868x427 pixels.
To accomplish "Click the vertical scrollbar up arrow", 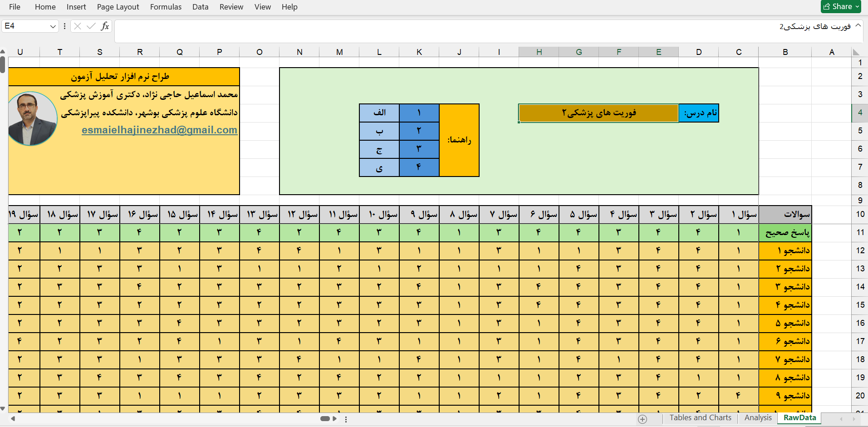I will [x=3, y=52].
